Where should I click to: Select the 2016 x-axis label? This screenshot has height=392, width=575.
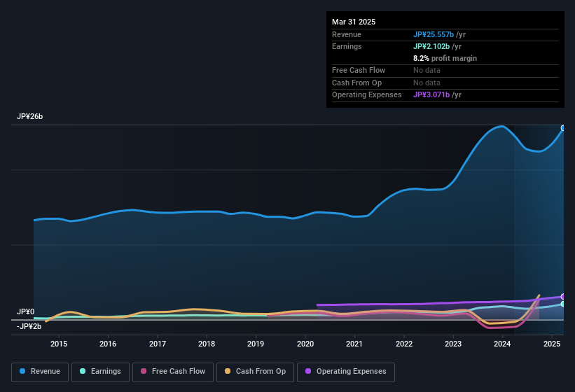(x=108, y=344)
